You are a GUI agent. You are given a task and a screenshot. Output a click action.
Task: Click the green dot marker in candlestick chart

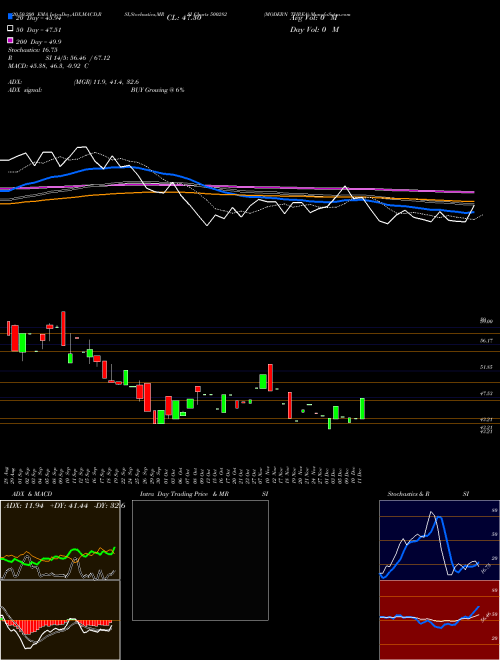303,411
